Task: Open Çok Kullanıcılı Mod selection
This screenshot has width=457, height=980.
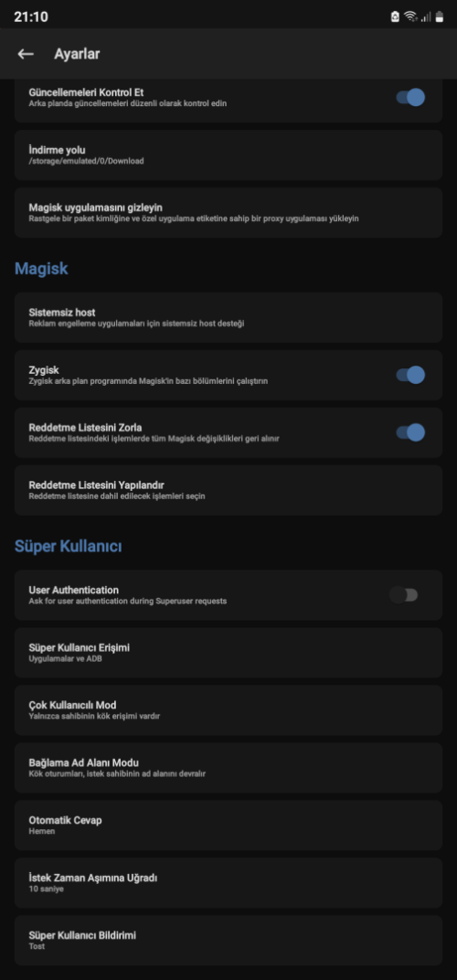Action: [228, 710]
